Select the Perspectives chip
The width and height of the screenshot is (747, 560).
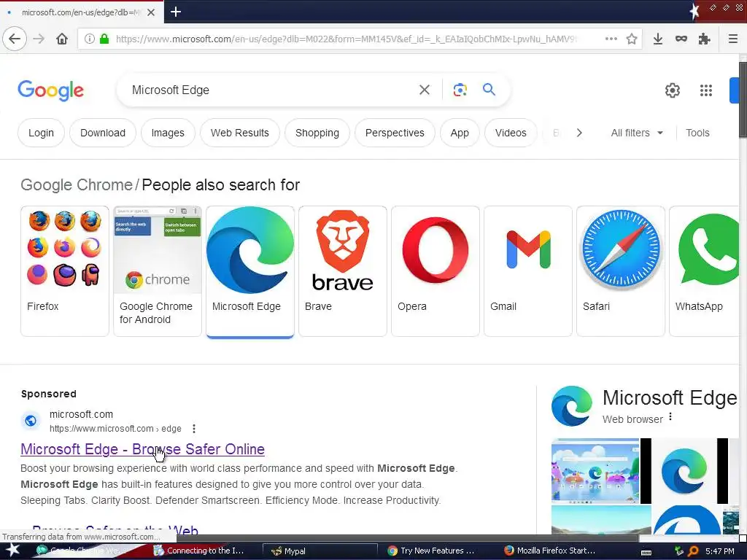tap(395, 133)
